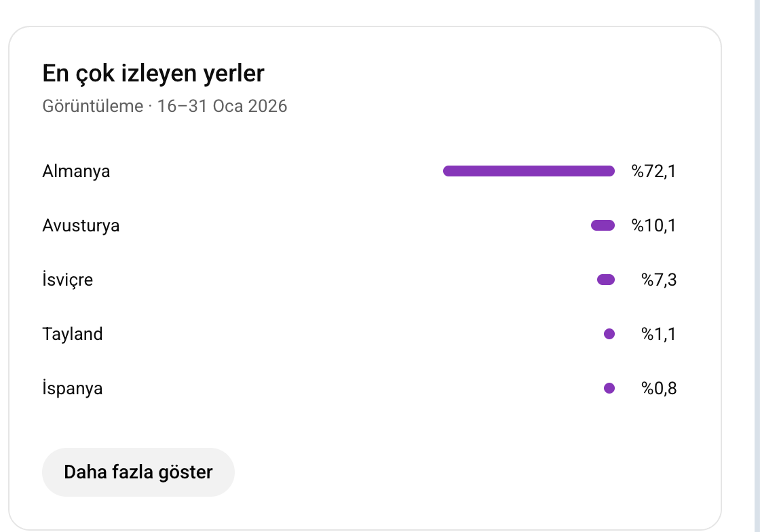Select the İsviçre country label
This screenshot has width=760, height=532.
click(67, 280)
